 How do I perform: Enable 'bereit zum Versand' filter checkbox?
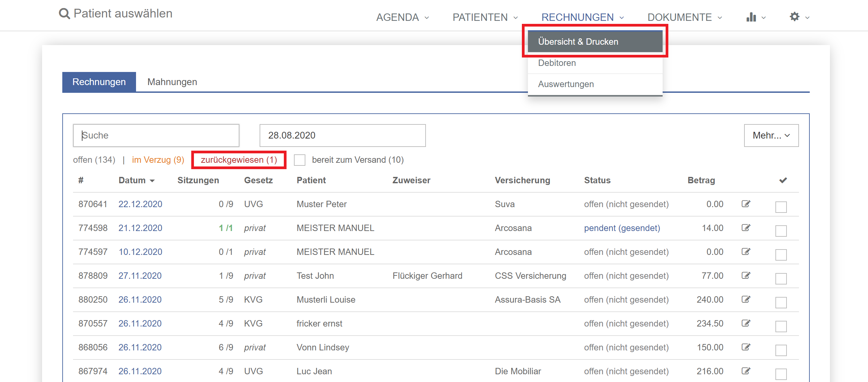[x=299, y=160]
